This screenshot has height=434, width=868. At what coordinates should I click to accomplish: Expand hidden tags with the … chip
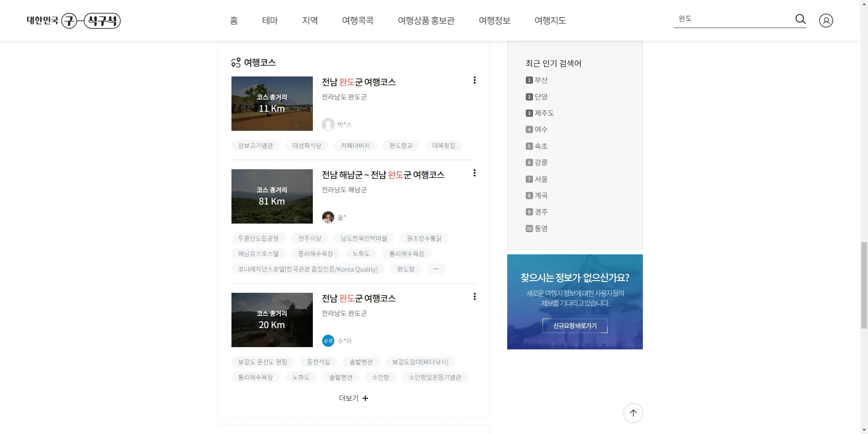pyautogui.click(x=436, y=269)
